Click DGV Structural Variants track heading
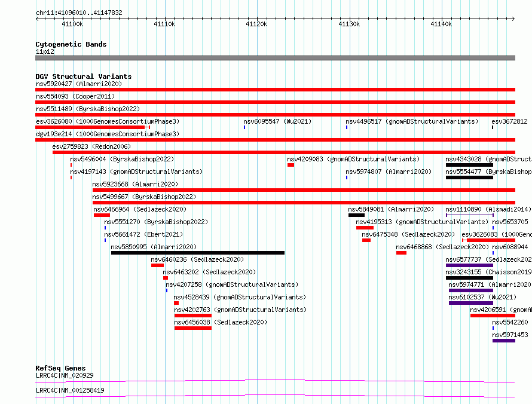Screen dimensions: 532x404 [84, 76]
